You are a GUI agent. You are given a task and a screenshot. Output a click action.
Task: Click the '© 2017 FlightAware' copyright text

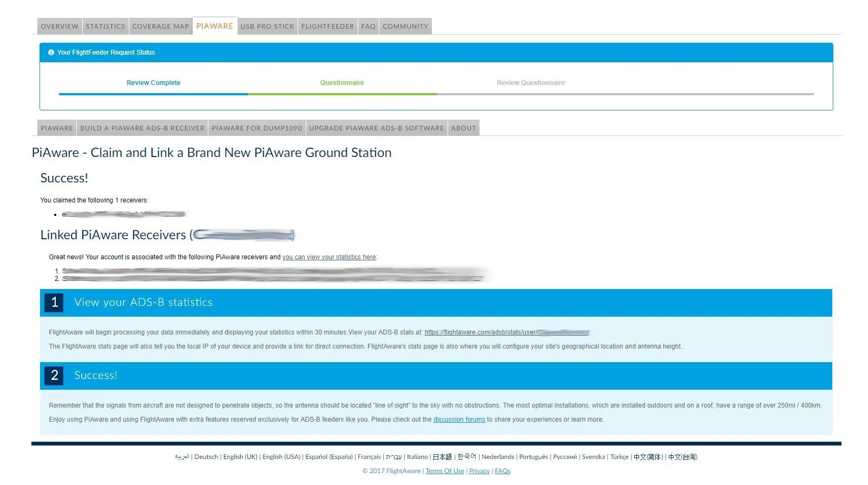pyautogui.click(x=391, y=471)
